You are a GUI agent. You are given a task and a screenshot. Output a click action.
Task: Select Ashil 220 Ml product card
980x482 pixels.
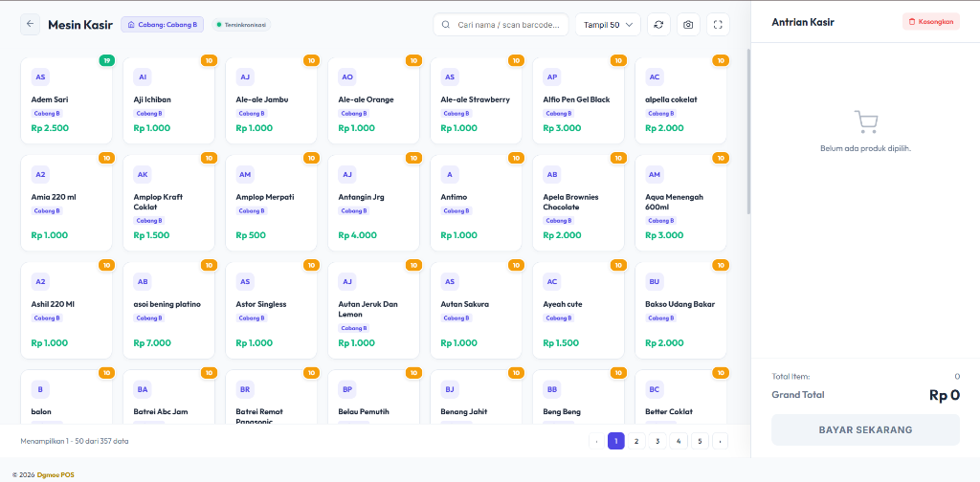[x=66, y=310]
